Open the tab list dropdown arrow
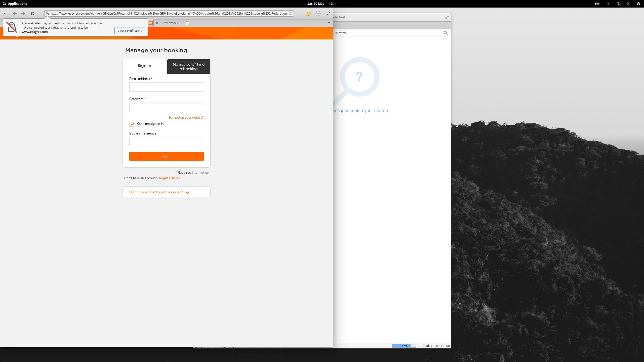 pyautogui.click(x=329, y=23)
